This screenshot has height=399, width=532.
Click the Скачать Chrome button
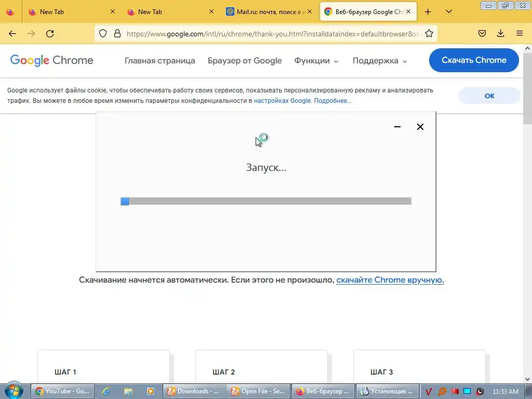click(x=474, y=60)
